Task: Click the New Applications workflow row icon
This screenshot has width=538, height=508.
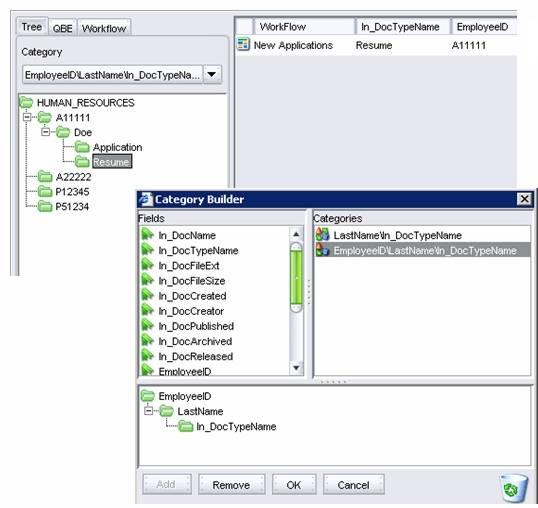Action: coord(243,45)
